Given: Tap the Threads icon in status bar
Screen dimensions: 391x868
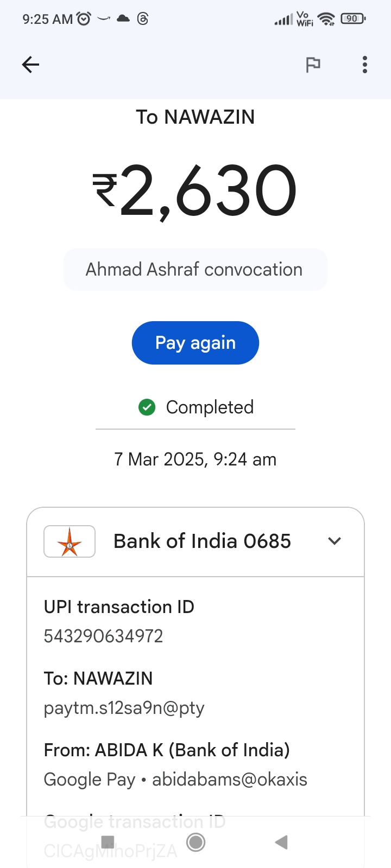Looking at the screenshot, I should pos(143,19).
